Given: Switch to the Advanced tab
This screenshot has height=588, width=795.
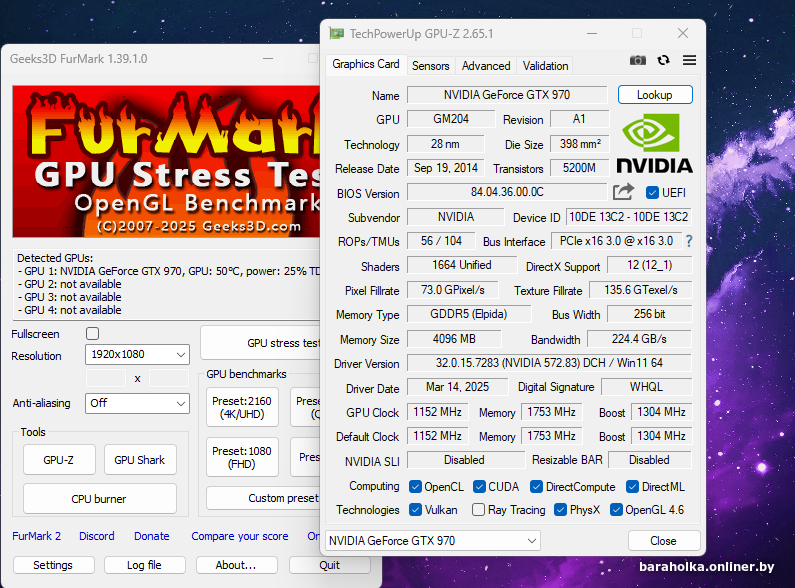Looking at the screenshot, I should 486,66.
